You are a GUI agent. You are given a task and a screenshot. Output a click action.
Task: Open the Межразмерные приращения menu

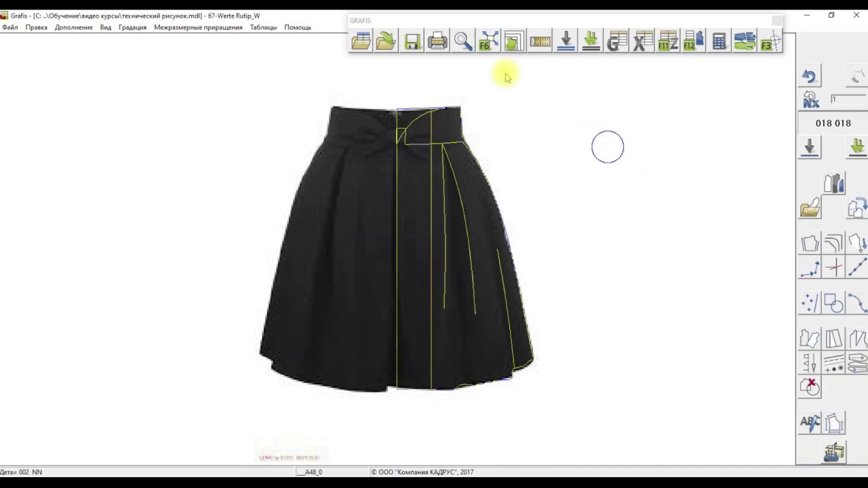tap(198, 27)
